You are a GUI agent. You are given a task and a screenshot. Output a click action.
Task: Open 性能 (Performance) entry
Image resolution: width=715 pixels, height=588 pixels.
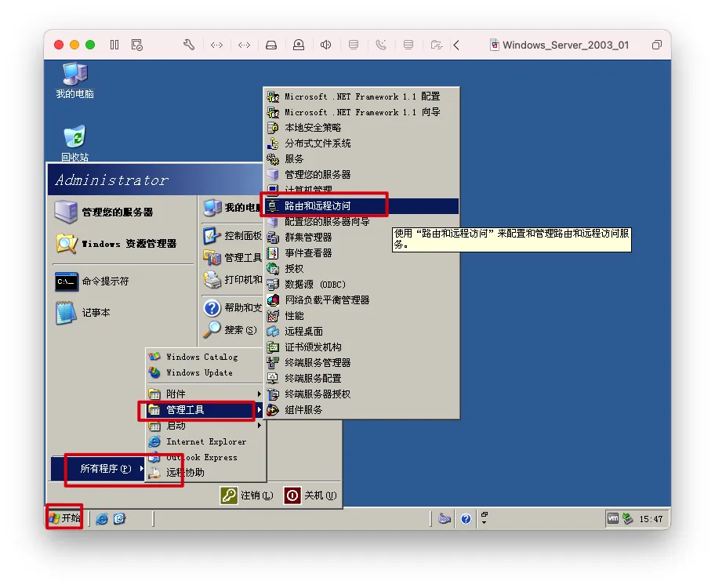(361, 316)
